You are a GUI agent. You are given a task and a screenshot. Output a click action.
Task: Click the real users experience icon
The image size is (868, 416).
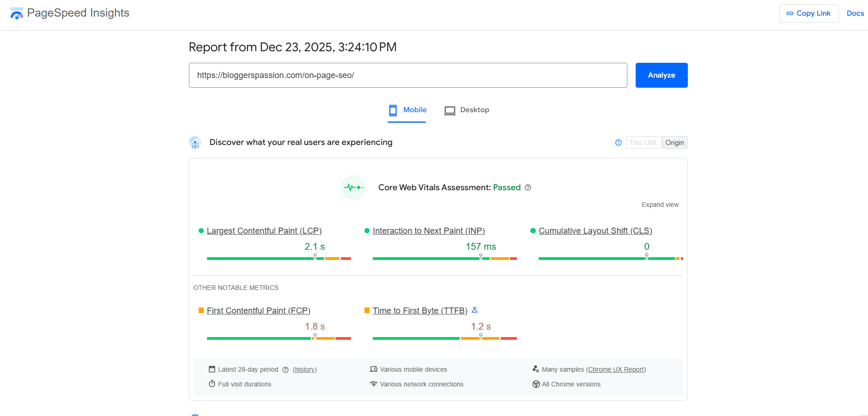pos(195,142)
